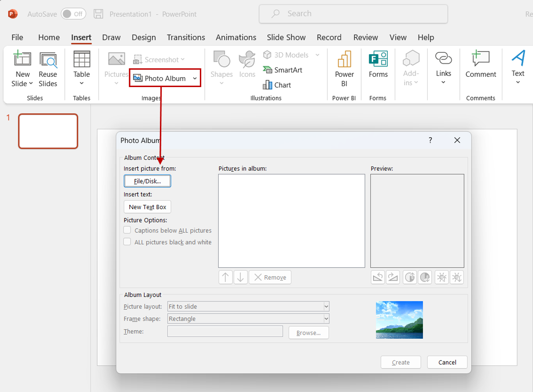Expand the Frame shape dropdown

click(x=326, y=318)
